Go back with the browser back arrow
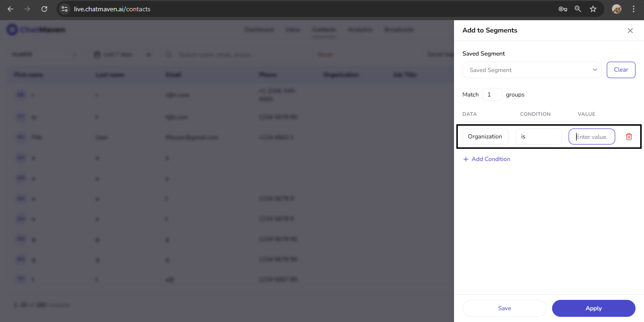 (10, 9)
